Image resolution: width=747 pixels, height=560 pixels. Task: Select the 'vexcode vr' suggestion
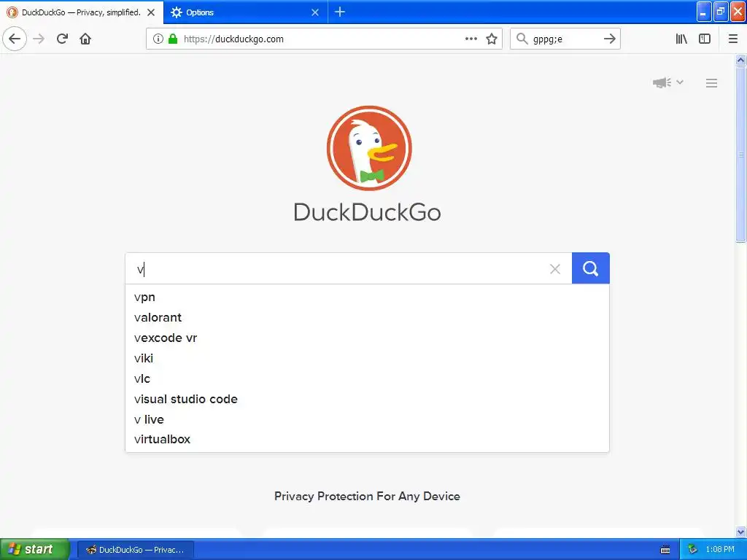click(x=367, y=338)
